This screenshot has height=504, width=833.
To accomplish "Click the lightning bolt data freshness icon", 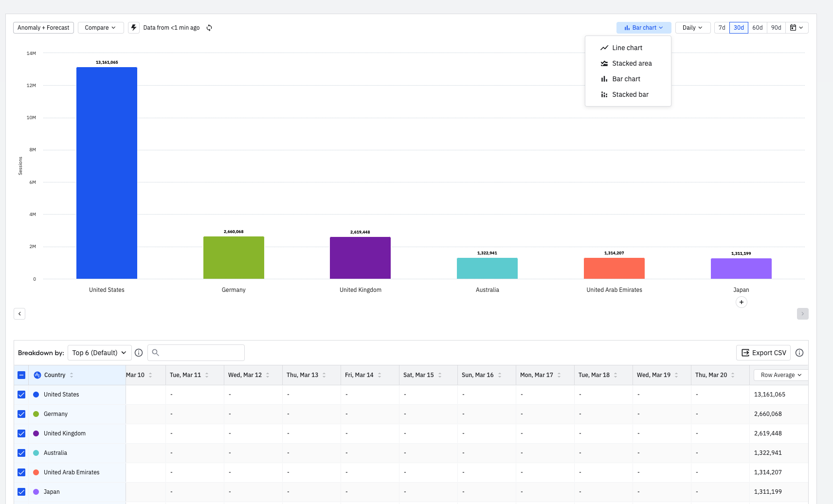I will [x=134, y=28].
